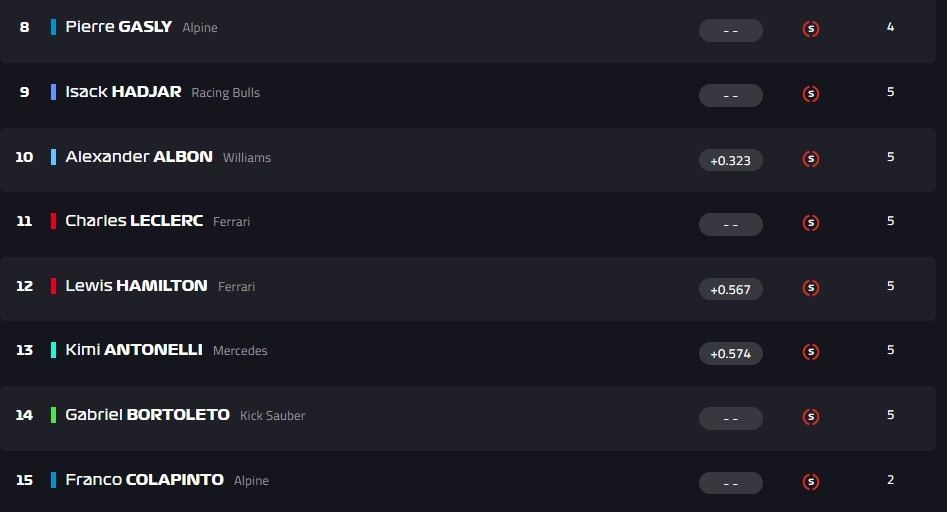Click the +0.323 gap badge for Albon
947x512 pixels.
click(x=731, y=160)
